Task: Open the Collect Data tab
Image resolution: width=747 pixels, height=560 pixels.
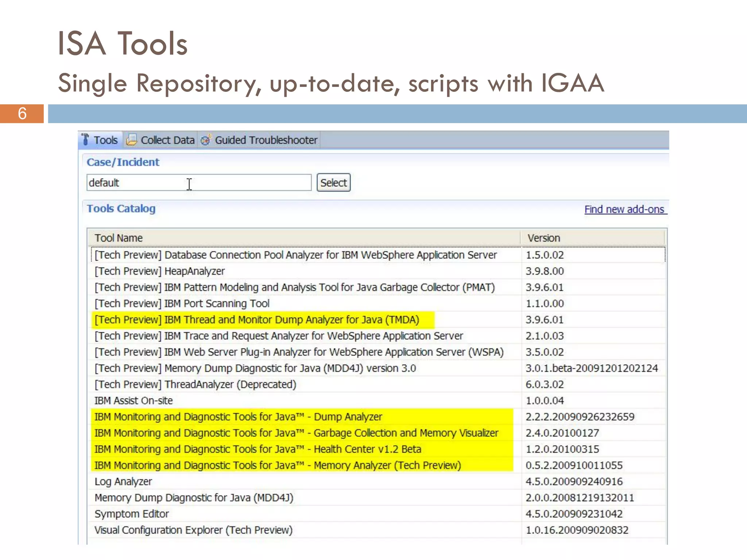Action: (x=160, y=140)
